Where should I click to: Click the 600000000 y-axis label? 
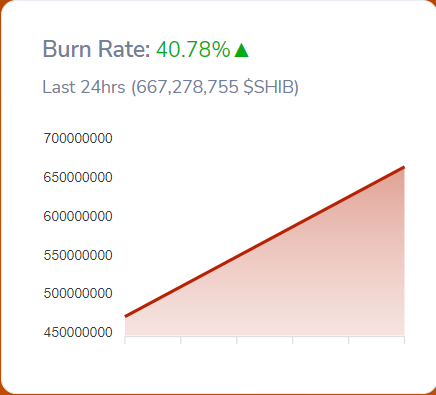point(78,216)
